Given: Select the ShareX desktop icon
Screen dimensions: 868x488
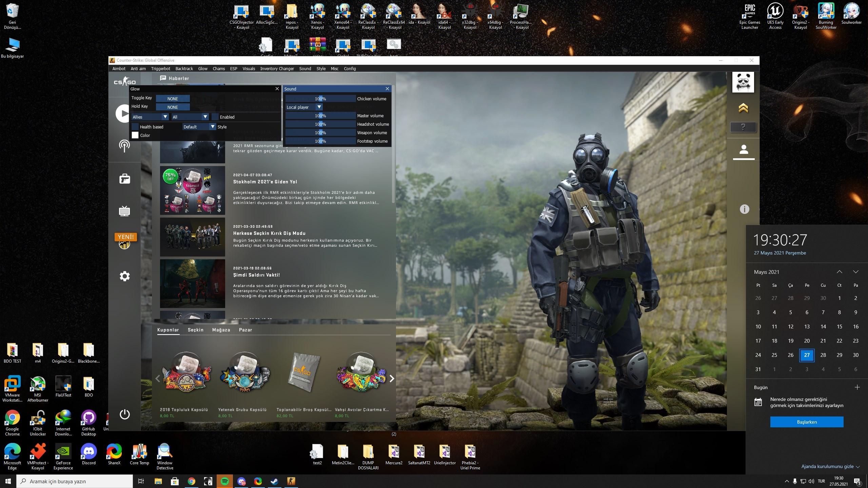Looking at the screenshot, I should tap(114, 455).
